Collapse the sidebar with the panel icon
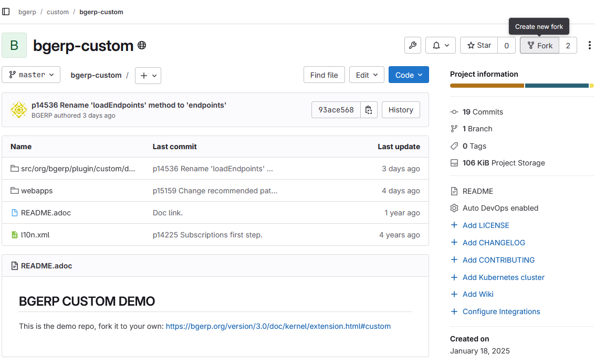Viewport: 595px width, 364px height. coord(6,11)
